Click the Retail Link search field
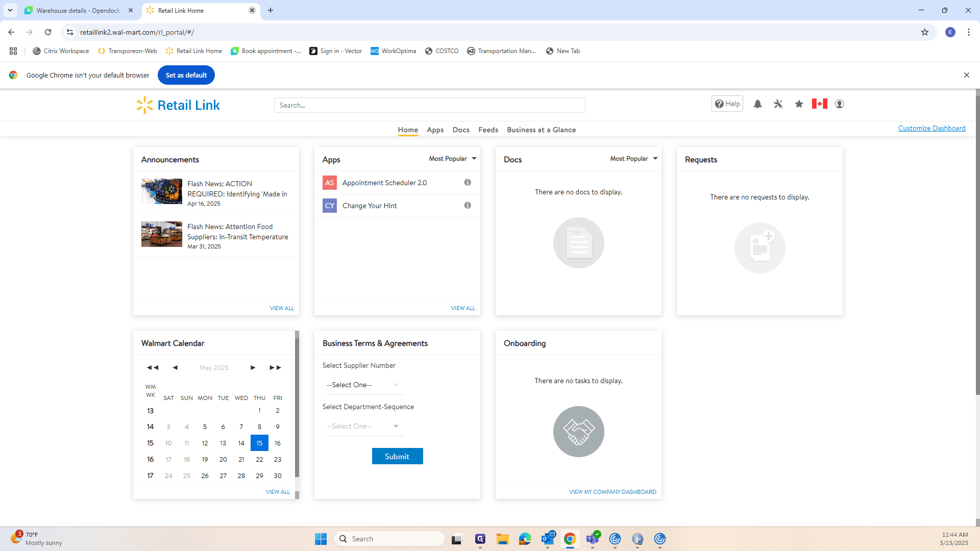The width and height of the screenshot is (980, 551). pyautogui.click(x=429, y=105)
